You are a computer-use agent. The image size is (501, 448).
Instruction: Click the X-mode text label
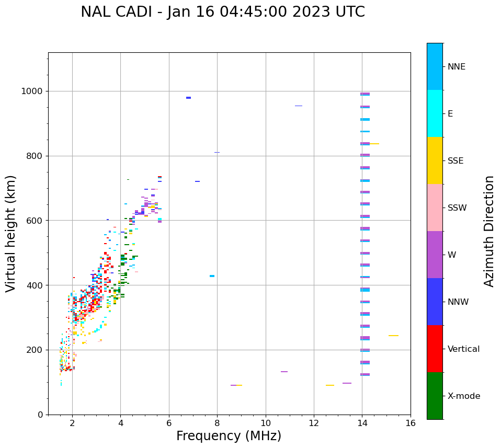click(464, 396)
